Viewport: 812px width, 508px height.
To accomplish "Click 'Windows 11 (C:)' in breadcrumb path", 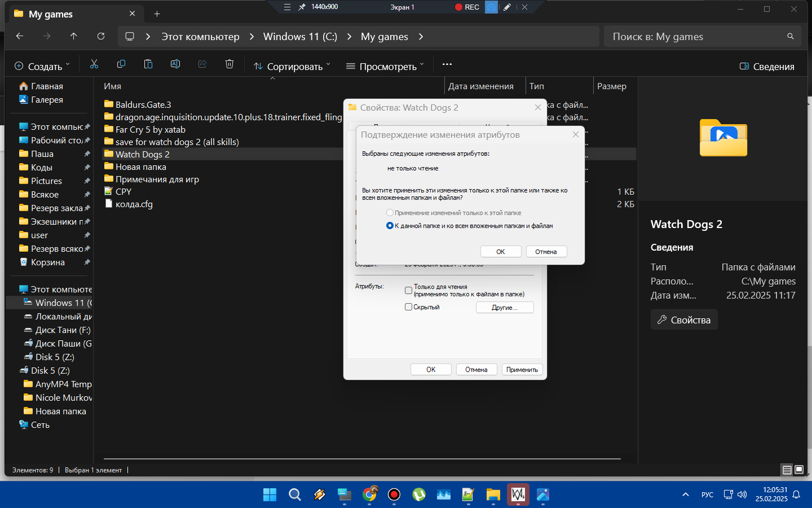I will click(300, 37).
